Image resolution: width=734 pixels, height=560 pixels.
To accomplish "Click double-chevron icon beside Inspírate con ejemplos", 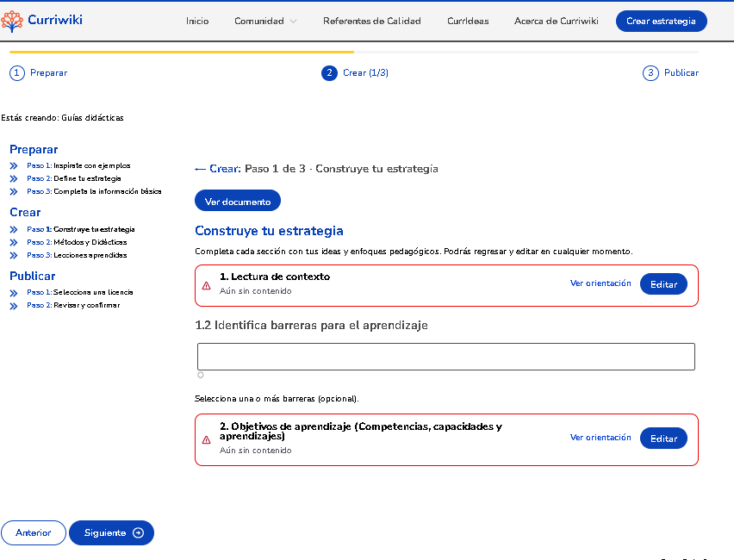I will tap(14, 165).
